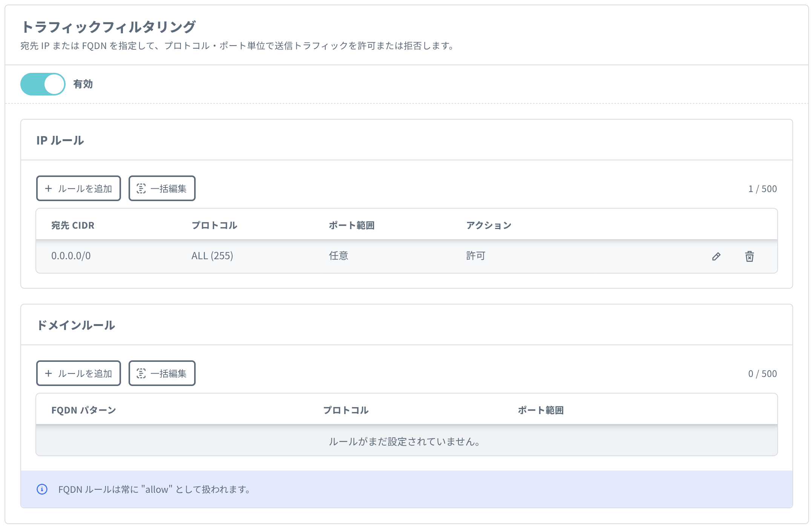Click the ポート範囲 header in domain rules table
The width and height of the screenshot is (812, 529).
tap(541, 410)
